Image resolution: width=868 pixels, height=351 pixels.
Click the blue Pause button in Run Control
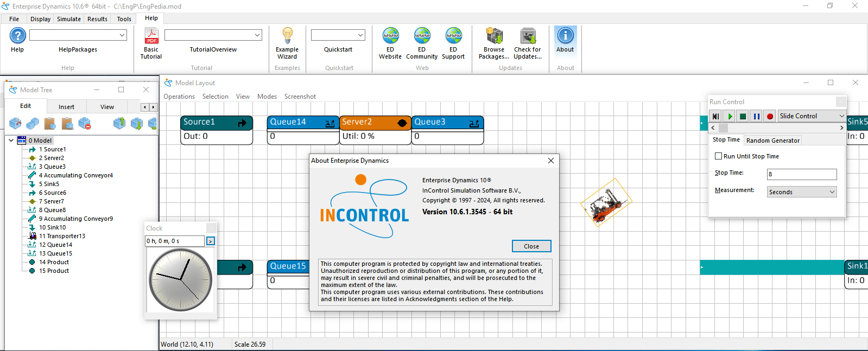point(757,116)
